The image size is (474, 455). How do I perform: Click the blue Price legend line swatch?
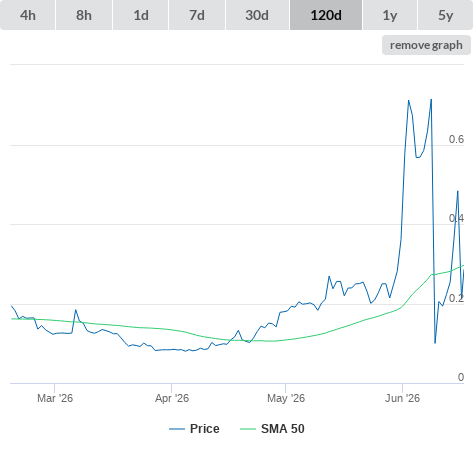point(177,429)
